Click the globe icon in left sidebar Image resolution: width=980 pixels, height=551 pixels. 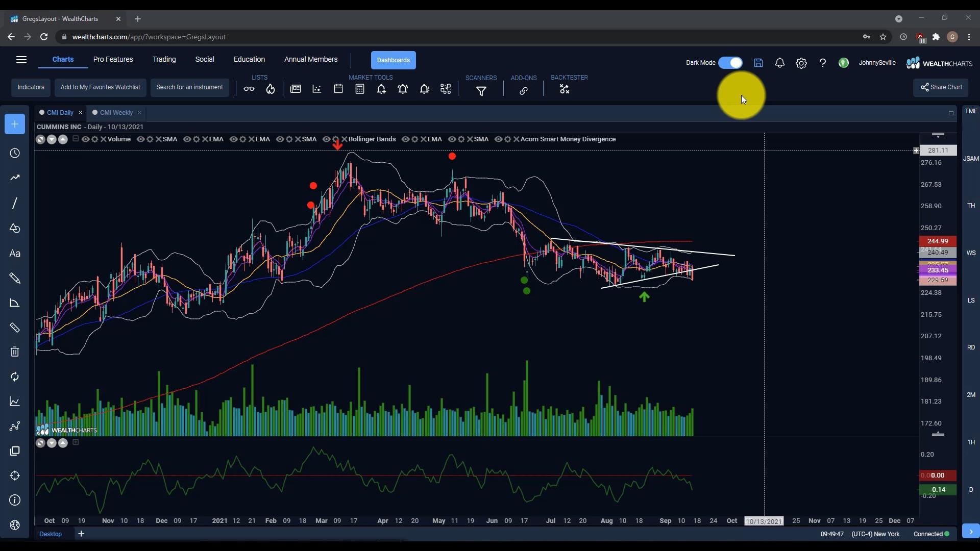[15, 525]
